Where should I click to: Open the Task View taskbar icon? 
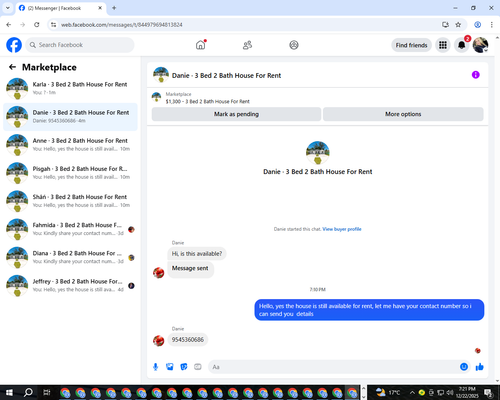click(x=47, y=392)
